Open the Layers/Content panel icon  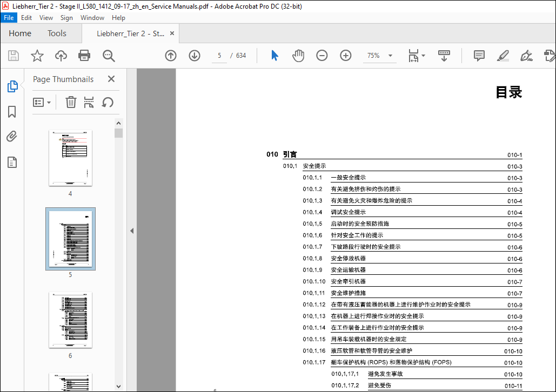tap(12, 163)
